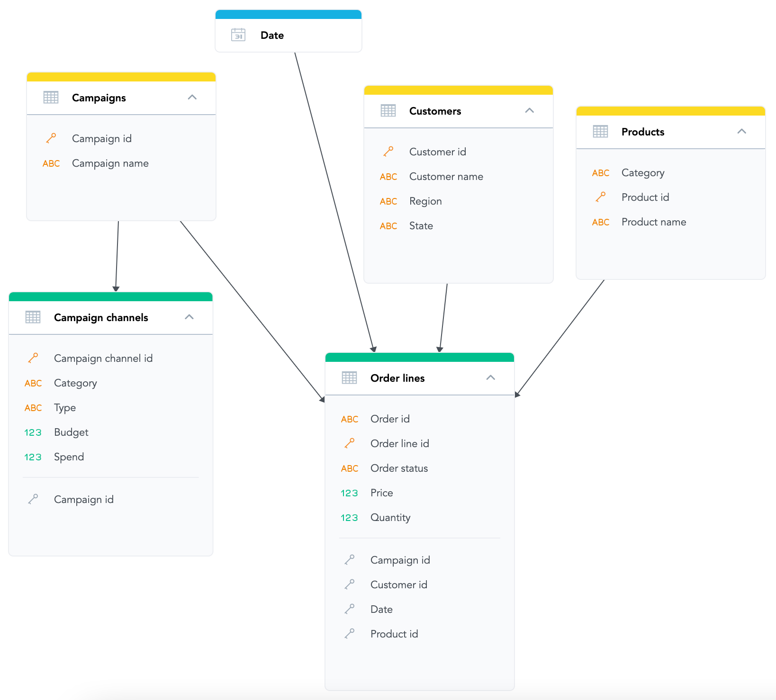This screenshot has width=776, height=700.
Task: Click the yellow header bar of Products
Action: tap(670, 111)
